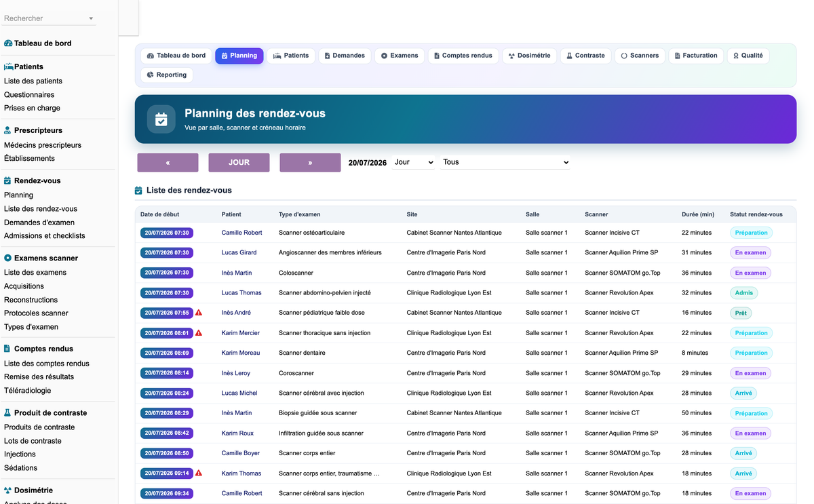
Task: Open the Rechercher dropdown arrow
Action: point(91,19)
